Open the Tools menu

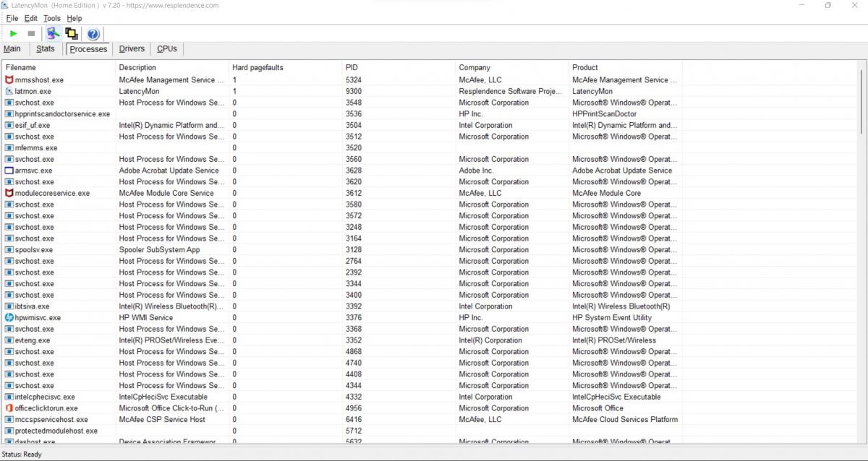[52, 18]
